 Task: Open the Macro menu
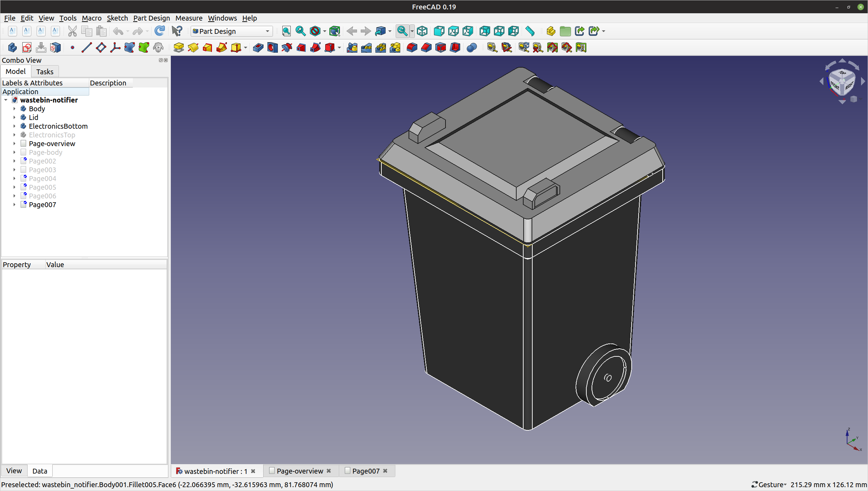[91, 18]
